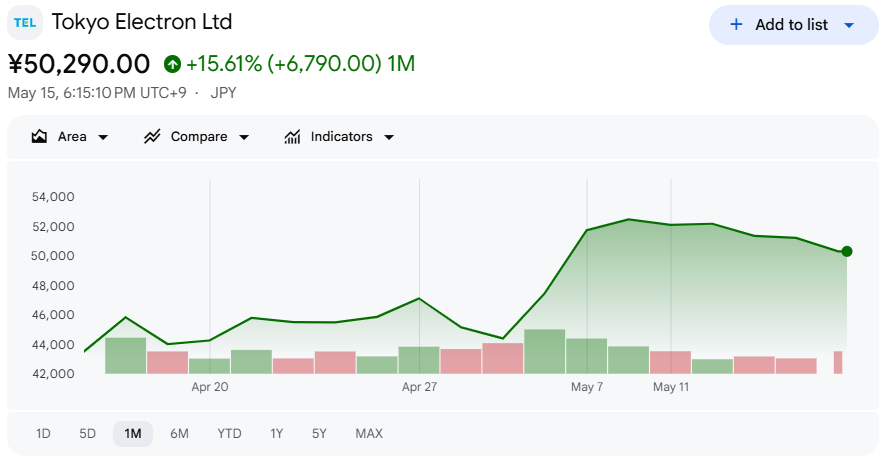885x471 pixels.
Task: Click the Apr 20 date label
Action: [210, 387]
